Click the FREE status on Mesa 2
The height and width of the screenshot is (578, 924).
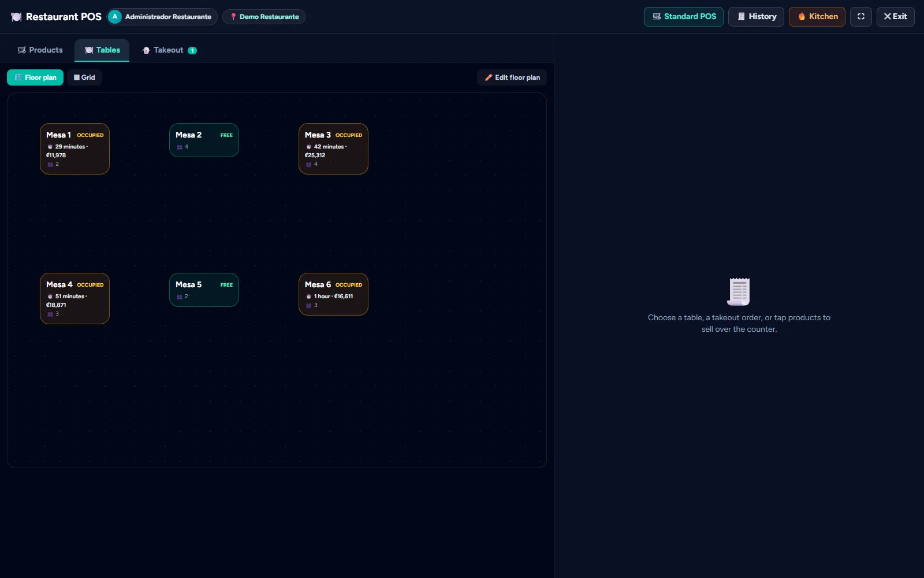coord(226,135)
